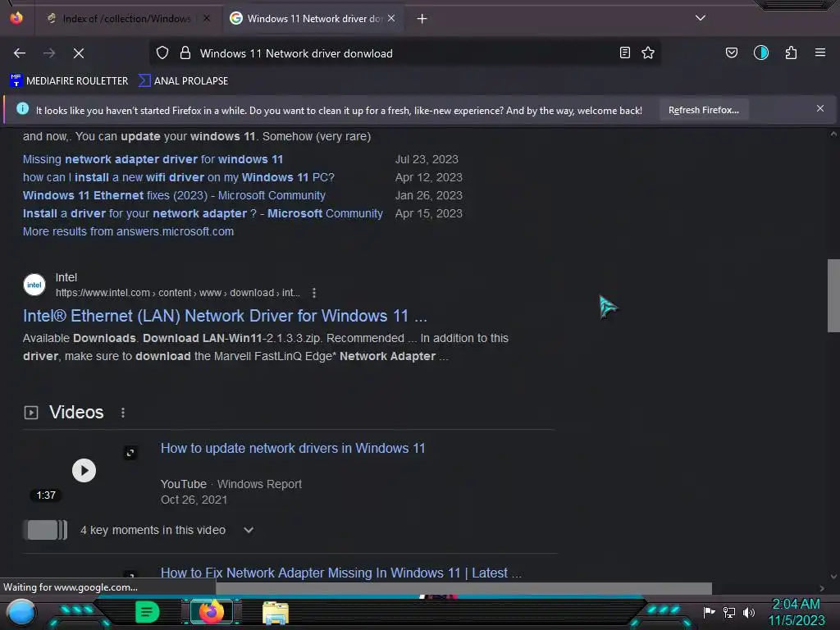This screenshot has width=840, height=630.
Task: Click the horizontal scrollbar at bottom
Action: (464, 588)
